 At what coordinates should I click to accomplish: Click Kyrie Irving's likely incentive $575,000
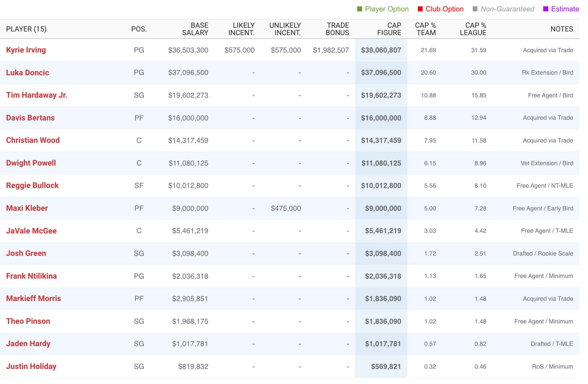(240, 50)
